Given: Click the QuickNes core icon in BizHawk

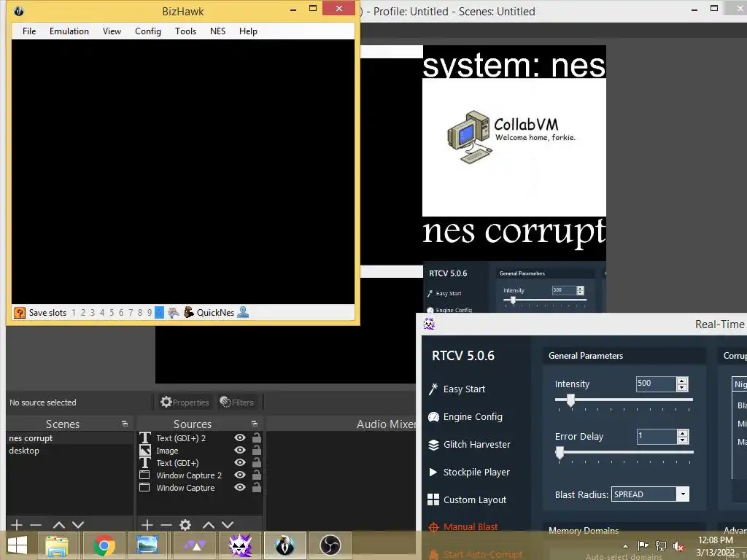Looking at the screenshot, I should click(x=189, y=312).
